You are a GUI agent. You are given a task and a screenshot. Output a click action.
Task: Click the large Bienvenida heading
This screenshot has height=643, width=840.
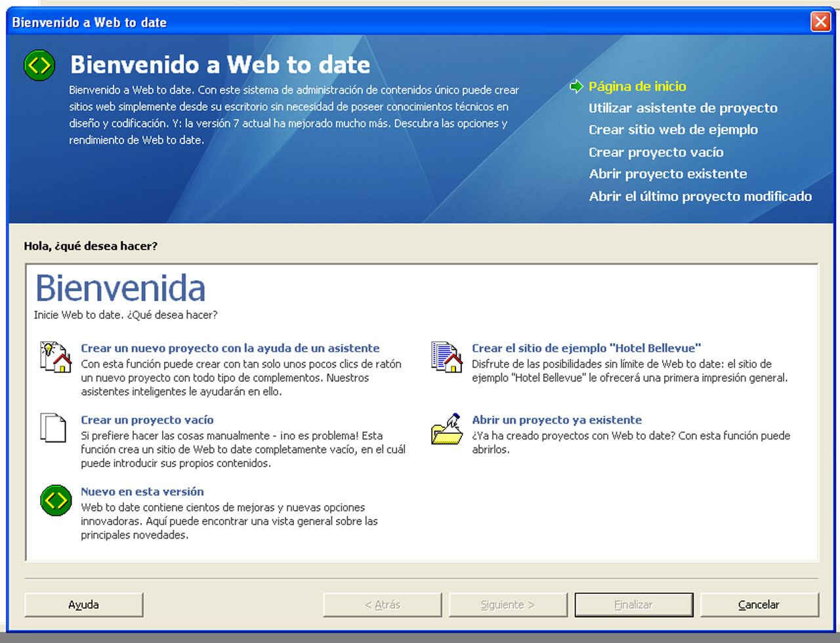[120, 288]
